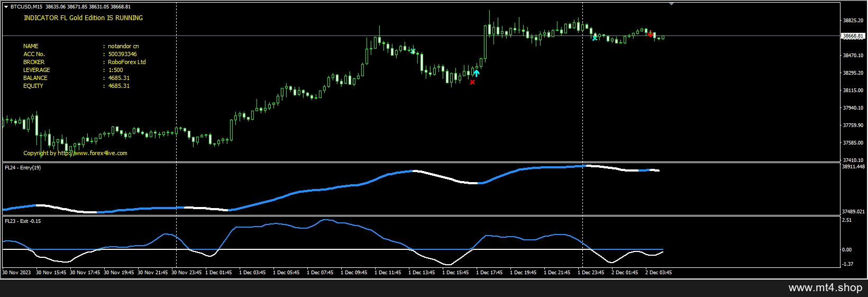Image resolution: width=868 pixels, height=297 pixels.
Task: Click 'INDICATOR FL Gold Edition IS RUNNING' label
Action: [83, 18]
